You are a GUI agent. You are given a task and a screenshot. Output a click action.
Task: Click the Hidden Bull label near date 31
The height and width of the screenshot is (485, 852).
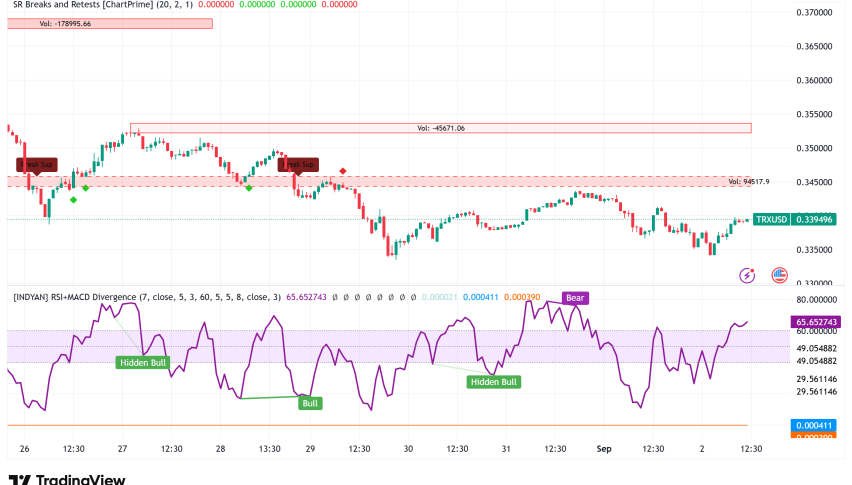click(493, 382)
